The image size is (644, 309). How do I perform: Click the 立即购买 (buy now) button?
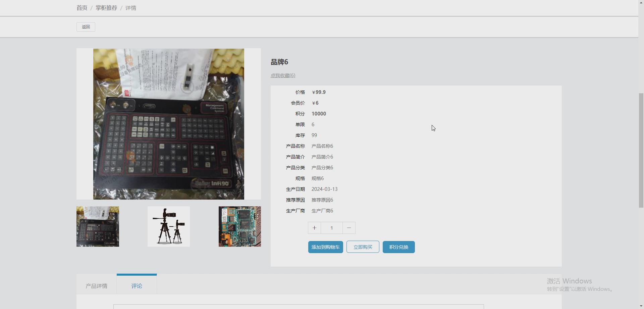click(363, 247)
